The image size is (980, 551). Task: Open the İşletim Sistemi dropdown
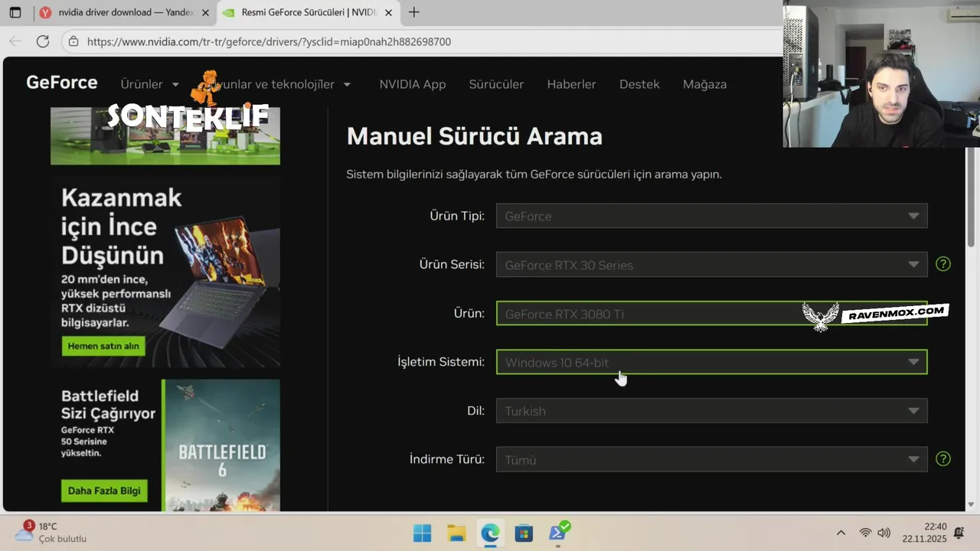click(711, 362)
